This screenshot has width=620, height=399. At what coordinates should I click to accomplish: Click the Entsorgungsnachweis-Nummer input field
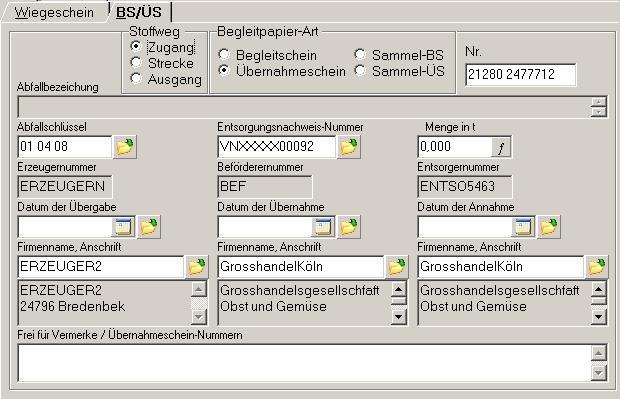[276, 147]
